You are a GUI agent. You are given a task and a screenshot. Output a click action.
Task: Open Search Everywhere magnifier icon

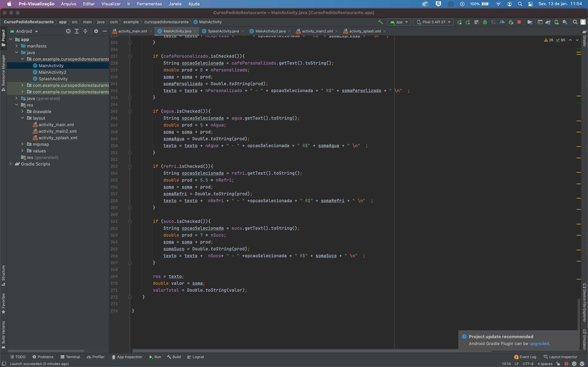pyautogui.click(x=575, y=22)
